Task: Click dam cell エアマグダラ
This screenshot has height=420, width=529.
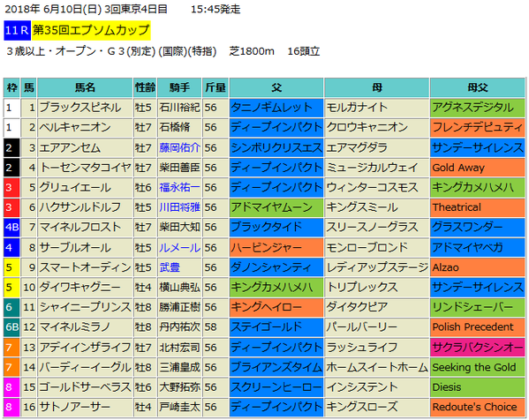Action: (376, 147)
